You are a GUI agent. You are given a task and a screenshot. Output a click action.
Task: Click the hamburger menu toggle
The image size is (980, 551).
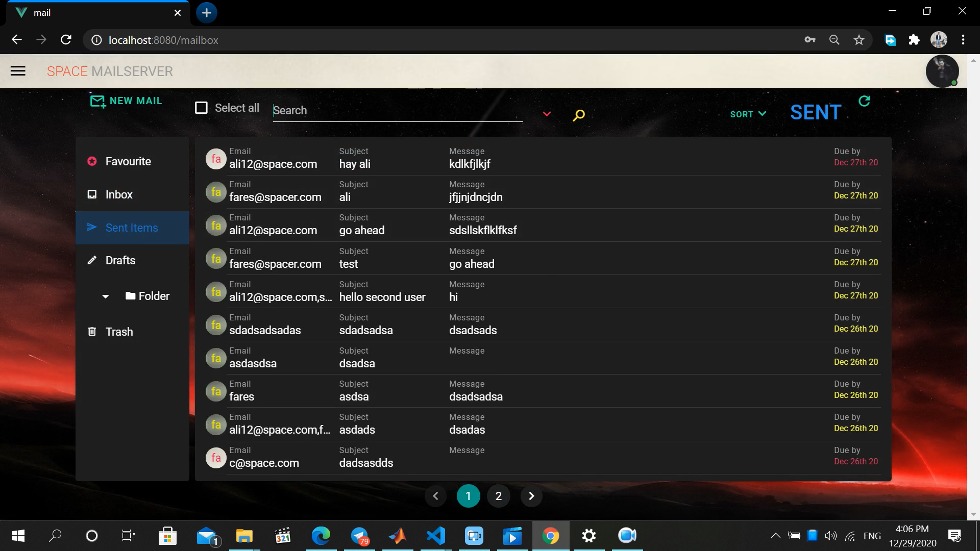18,71
